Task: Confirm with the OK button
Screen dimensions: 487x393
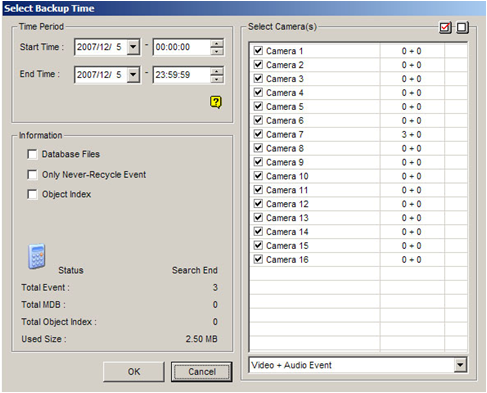Action: (134, 372)
